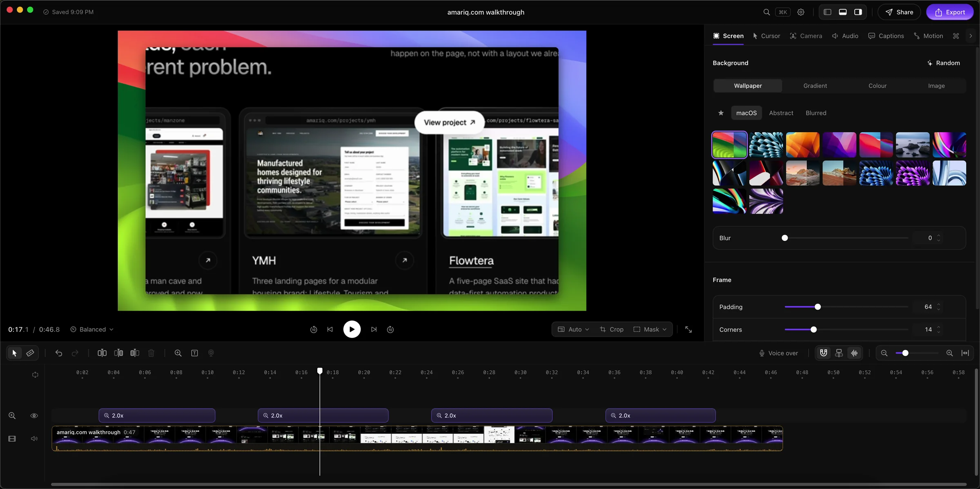This screenshot has height=489, width=980.
Task: Zoom in the timeline
Action: point(950,353)
